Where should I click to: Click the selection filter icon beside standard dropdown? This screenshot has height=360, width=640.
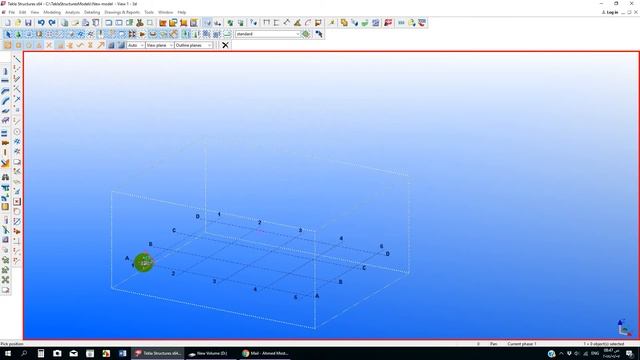coord(306,34)
